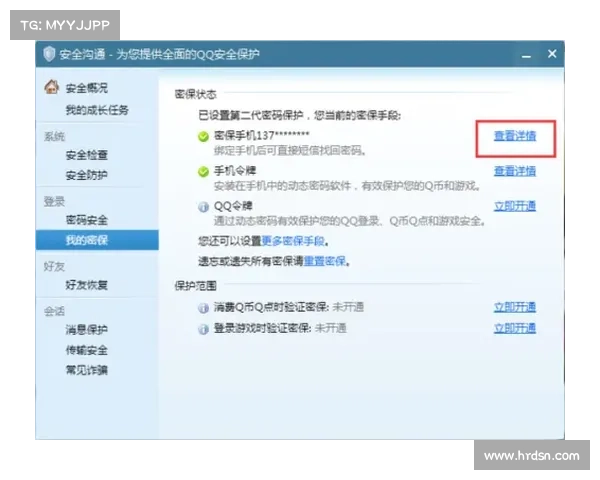Click 立即开通 for 登录游戏时验证密保
Viewport: 600px width, 480px height.
point(515,328)
